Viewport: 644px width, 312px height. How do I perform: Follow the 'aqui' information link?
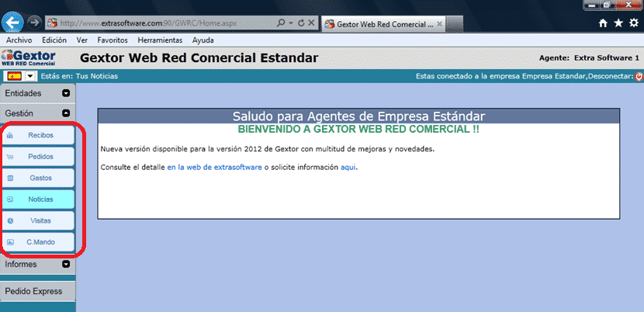[x=346, y=168]
